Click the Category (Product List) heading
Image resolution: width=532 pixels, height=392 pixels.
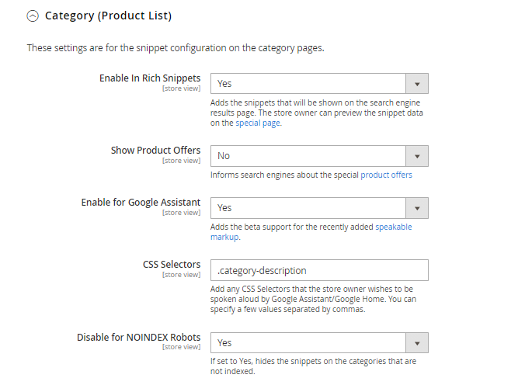(109, 16)
